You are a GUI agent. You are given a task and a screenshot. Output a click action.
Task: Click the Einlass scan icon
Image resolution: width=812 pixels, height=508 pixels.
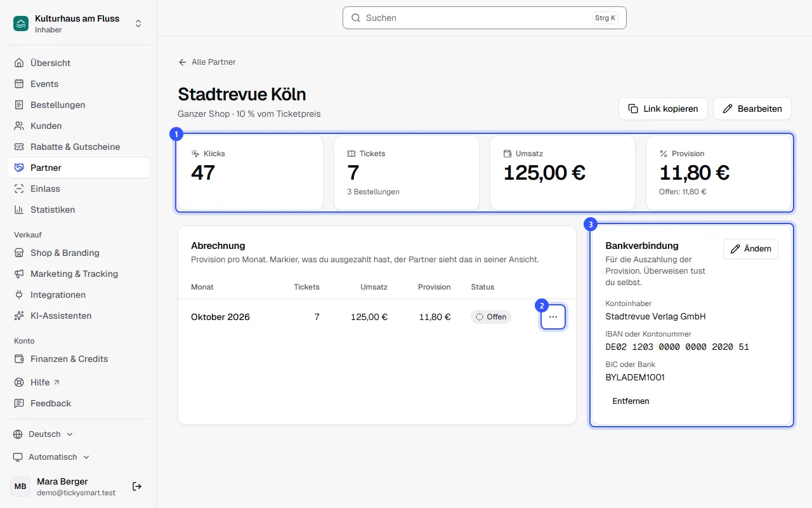19,189
